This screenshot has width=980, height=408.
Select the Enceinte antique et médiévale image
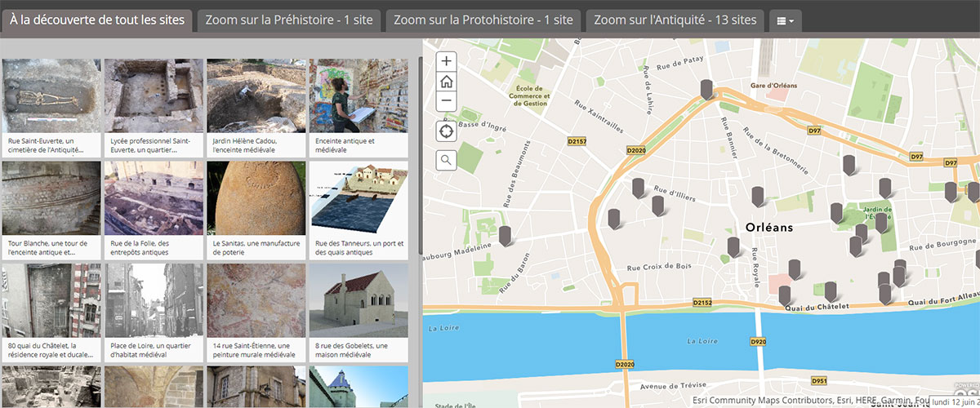click(x=359, y=95)
